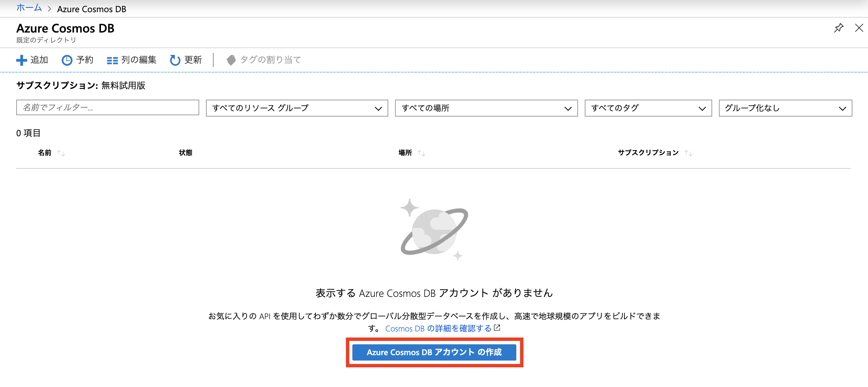868x387 pixels.
Task: Refresh list with 更新 icon
Action: 175,60
